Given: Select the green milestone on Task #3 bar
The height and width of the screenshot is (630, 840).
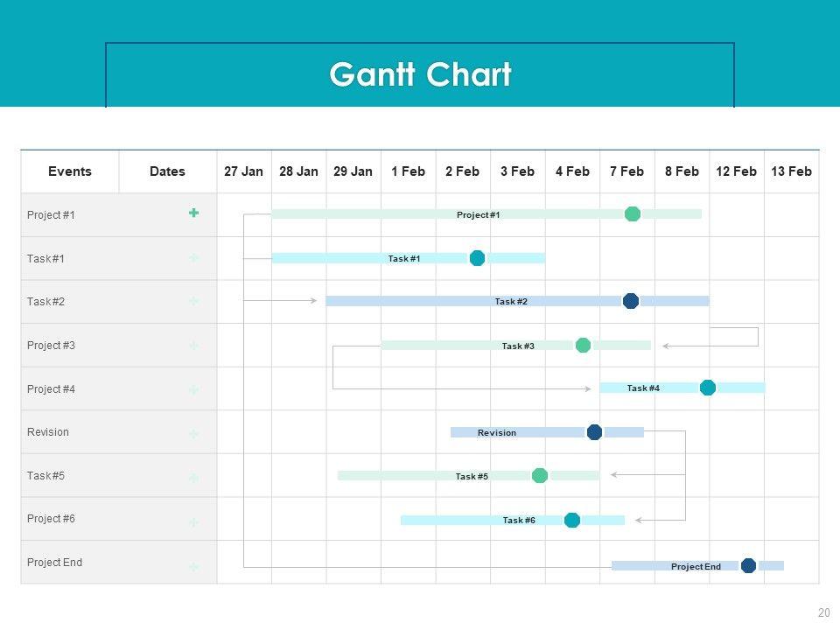Looking at the screenshot, I should pyautogui.click(x=583, y=346).
